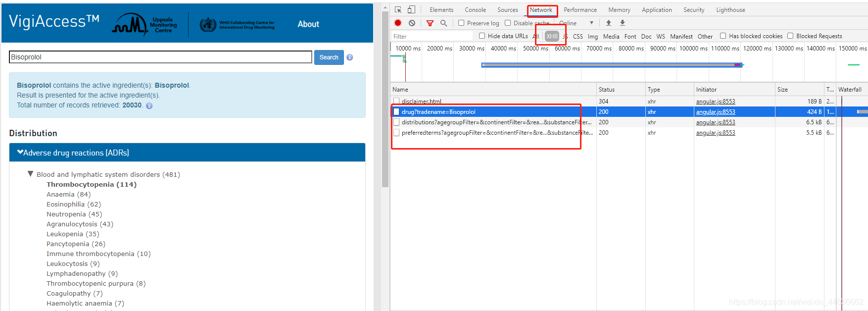Click the network Filter text field
This screenshot has height=311, width=868.
click(432, 36)
